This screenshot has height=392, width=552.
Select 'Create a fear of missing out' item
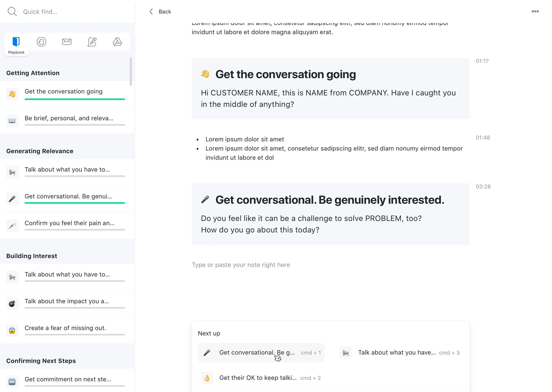point(65,328)
